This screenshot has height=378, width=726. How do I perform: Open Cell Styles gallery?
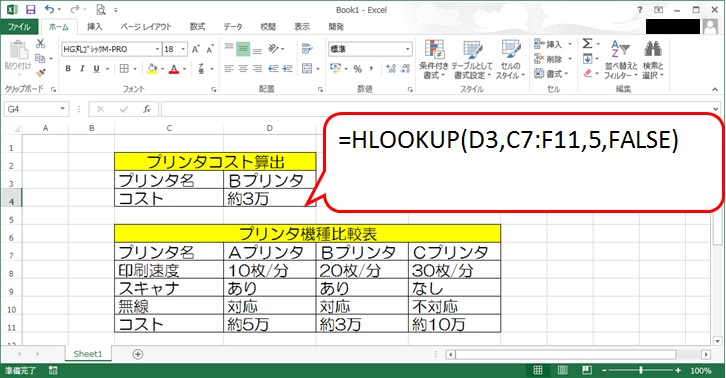click(510, 59)
